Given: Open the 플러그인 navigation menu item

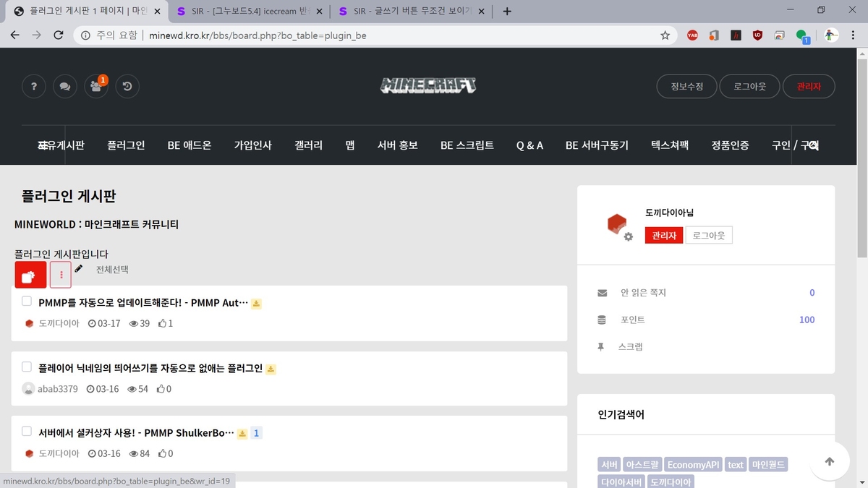Looking at the screenshot, I should (x=126, y=145).
